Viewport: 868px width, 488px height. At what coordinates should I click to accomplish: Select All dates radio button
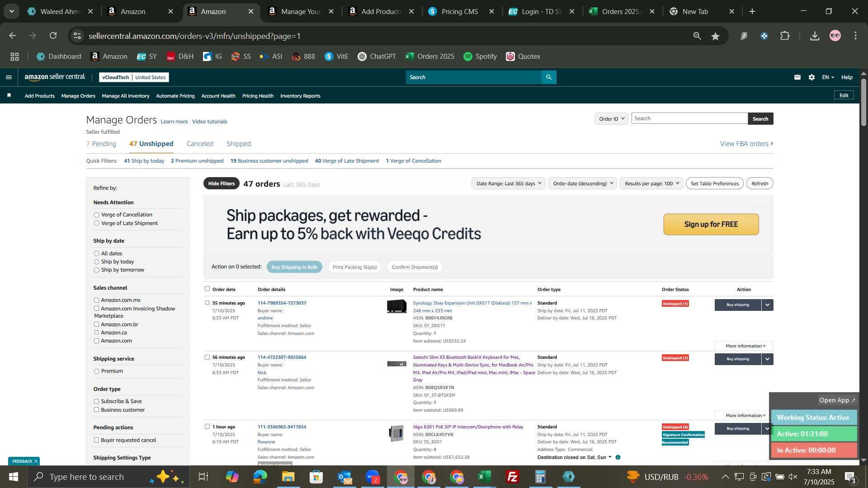tap(96, 253)
